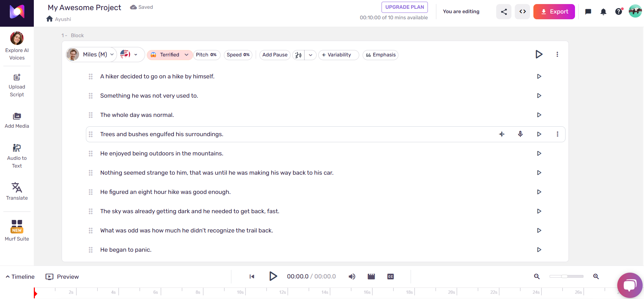Click the Emphasis button
This screenshot has height=299, width=644.
pos(381,55)
